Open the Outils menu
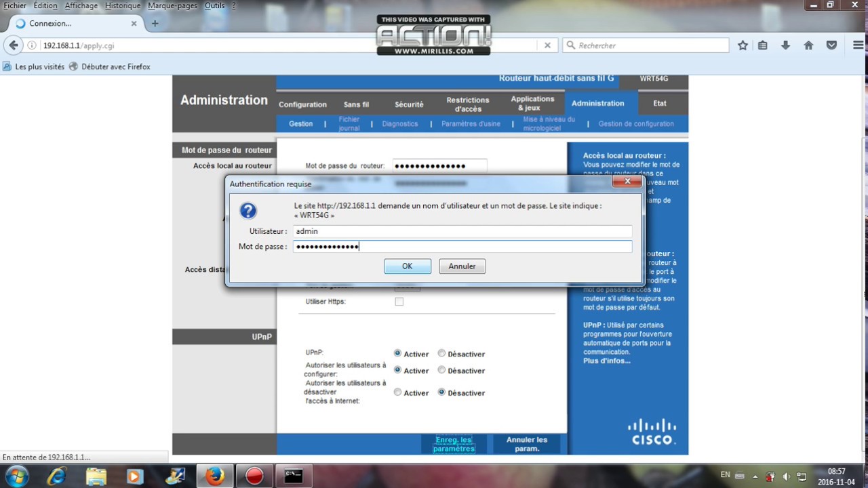 point(214,5)
